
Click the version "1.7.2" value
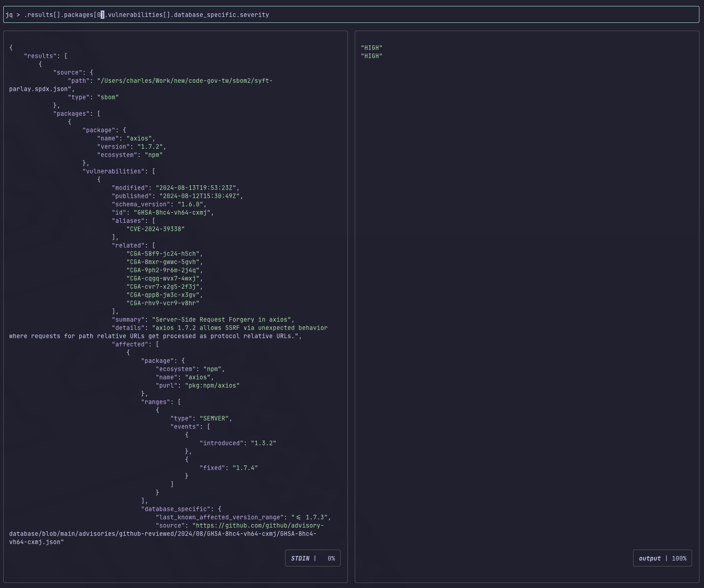click(150, 146)
